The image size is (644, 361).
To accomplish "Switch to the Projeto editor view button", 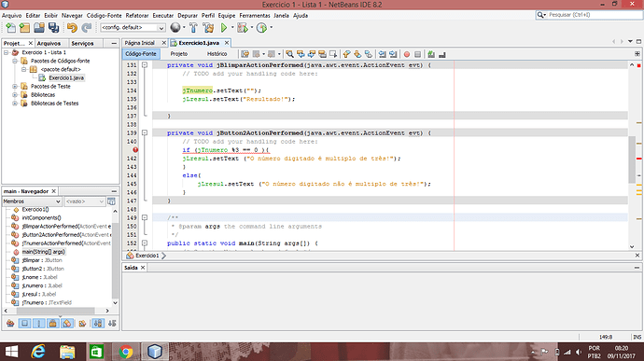I will (x=179, y=54).
